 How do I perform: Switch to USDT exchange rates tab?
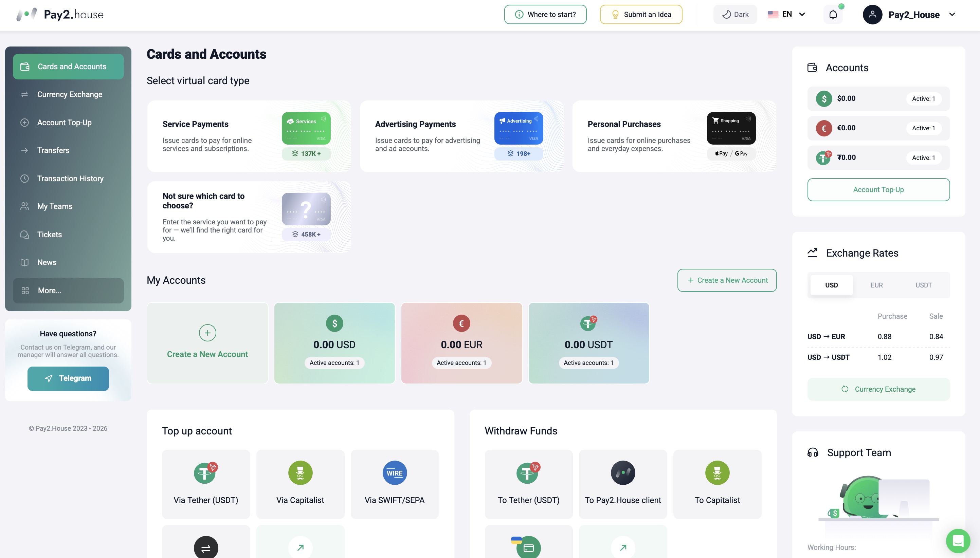pyautogui.click(x=923, y=285)
